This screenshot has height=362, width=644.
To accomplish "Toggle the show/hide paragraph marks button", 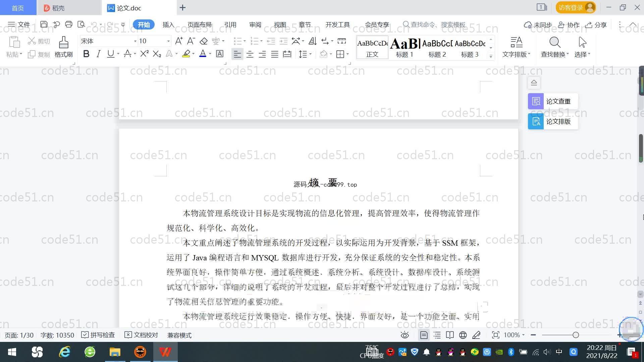I will coord(325,41).
